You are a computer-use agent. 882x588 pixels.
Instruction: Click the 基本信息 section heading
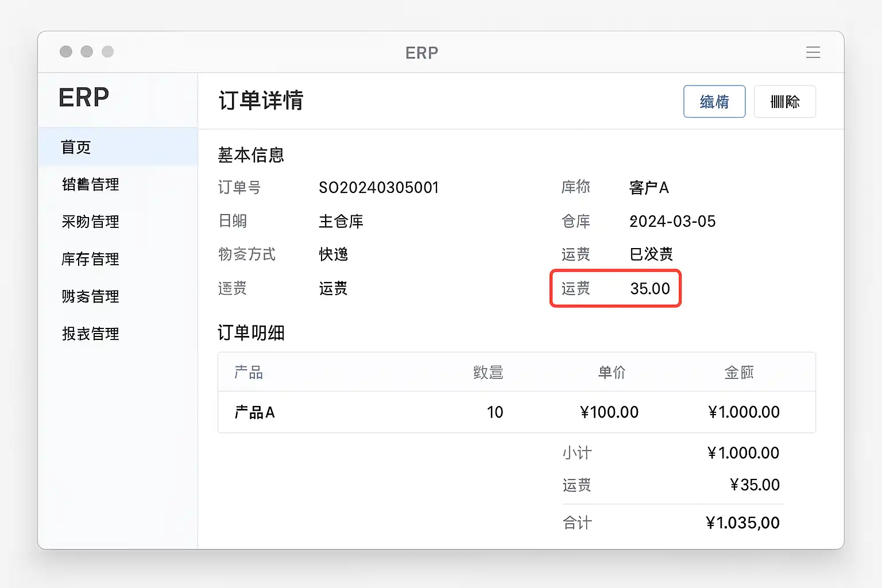coord(251,155)
